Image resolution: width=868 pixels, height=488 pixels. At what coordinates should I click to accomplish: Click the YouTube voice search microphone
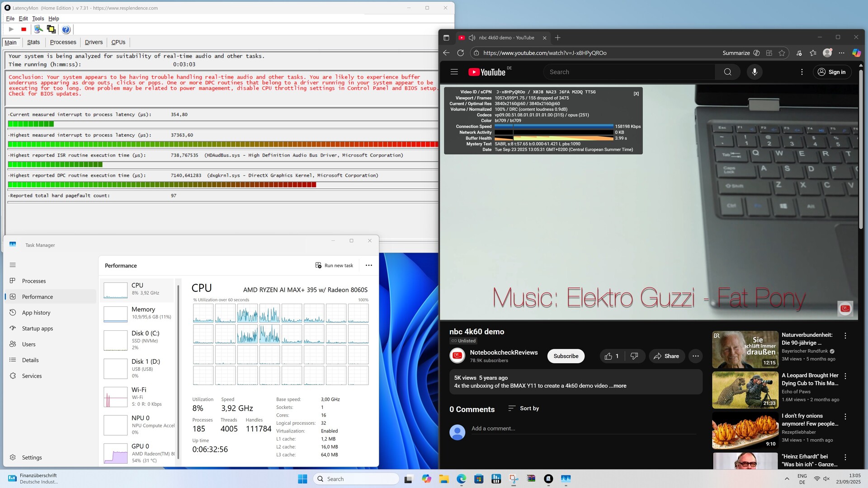pos(754,72)
